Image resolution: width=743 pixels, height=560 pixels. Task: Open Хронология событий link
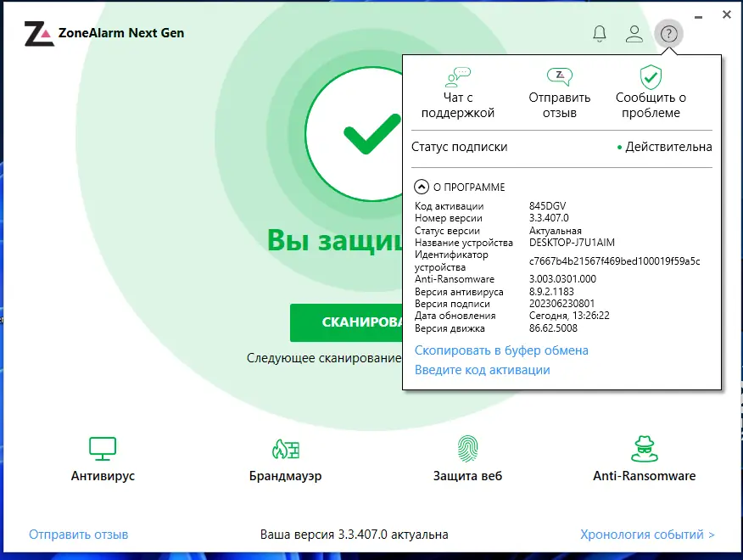[x=647, y=535]
